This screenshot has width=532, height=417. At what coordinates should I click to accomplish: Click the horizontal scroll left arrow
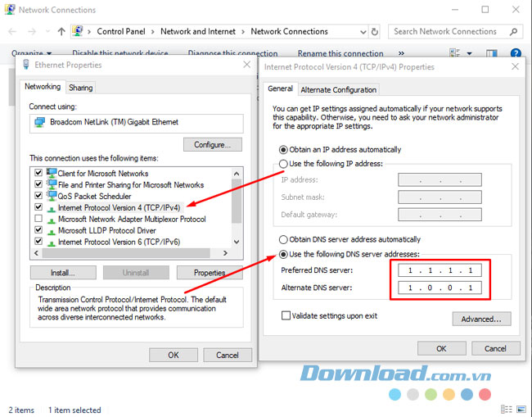click(36, 253)
